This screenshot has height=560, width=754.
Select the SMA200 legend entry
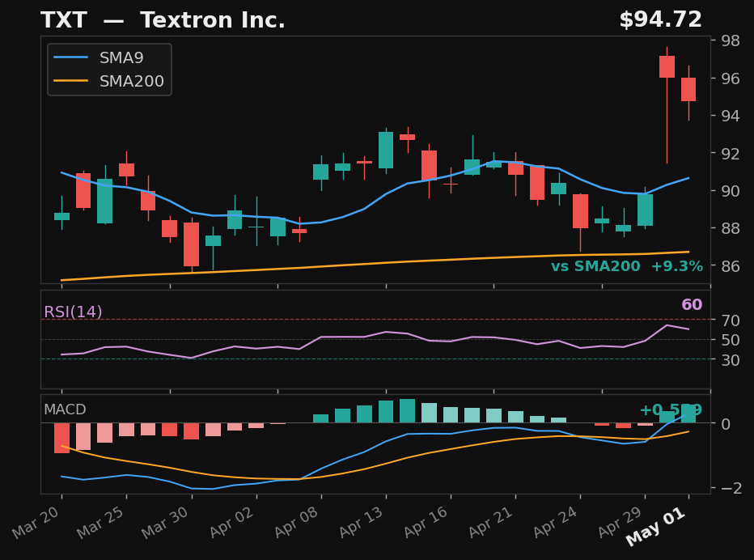[108, 81]
